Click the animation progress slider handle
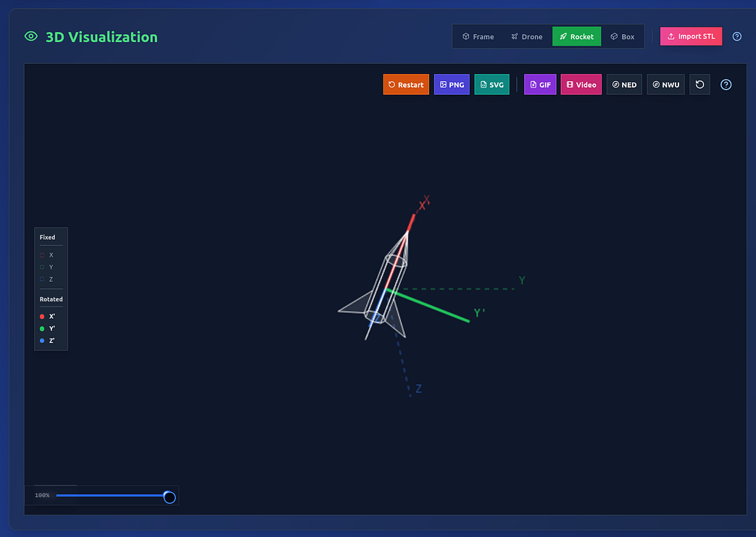The height and width of the screenshot is (537, 756). click(x=170, y=496)
